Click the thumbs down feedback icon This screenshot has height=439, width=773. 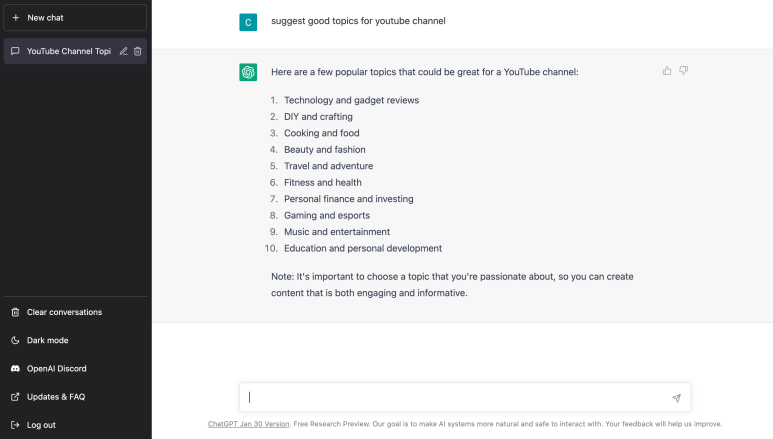point(684,71)
